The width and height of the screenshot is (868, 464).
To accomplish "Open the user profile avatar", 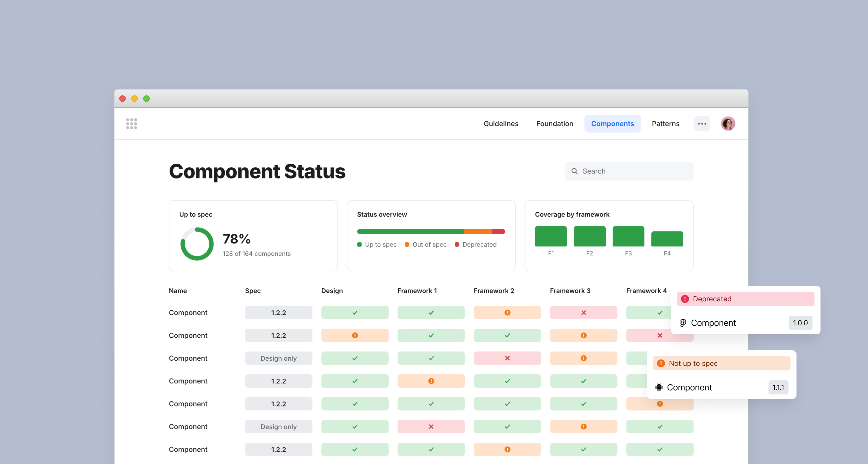I will tap(728, 123).
